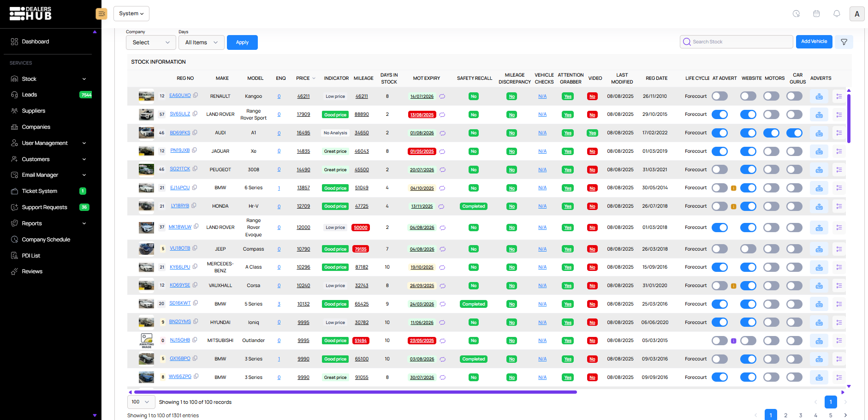This screenshot has width=868, height=420.
Task: Open Company Schedule in sidebar
Action: (x=46, y=240)
